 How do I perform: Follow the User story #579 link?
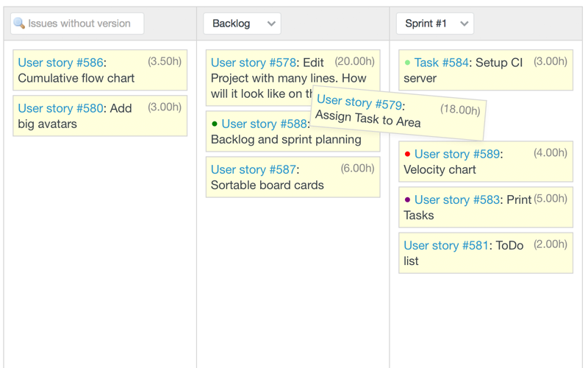click(x=359, y=102)
